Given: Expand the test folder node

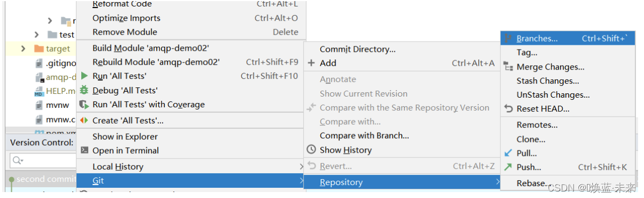Looking at the screenshot, I should click(37, 35).
